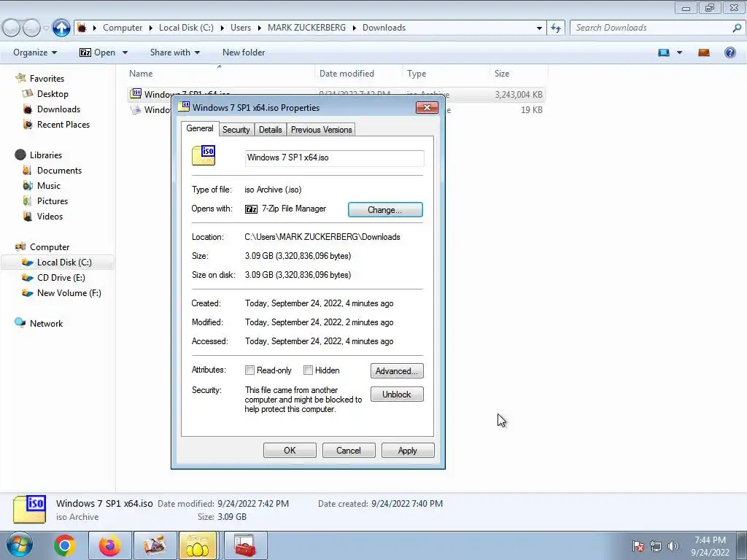Launch Google Chrome from the taskbar

tap(65, 545)
